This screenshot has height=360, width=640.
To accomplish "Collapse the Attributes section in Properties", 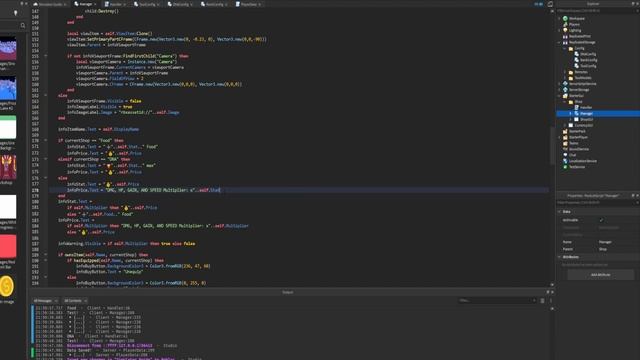I will [560, 257].
